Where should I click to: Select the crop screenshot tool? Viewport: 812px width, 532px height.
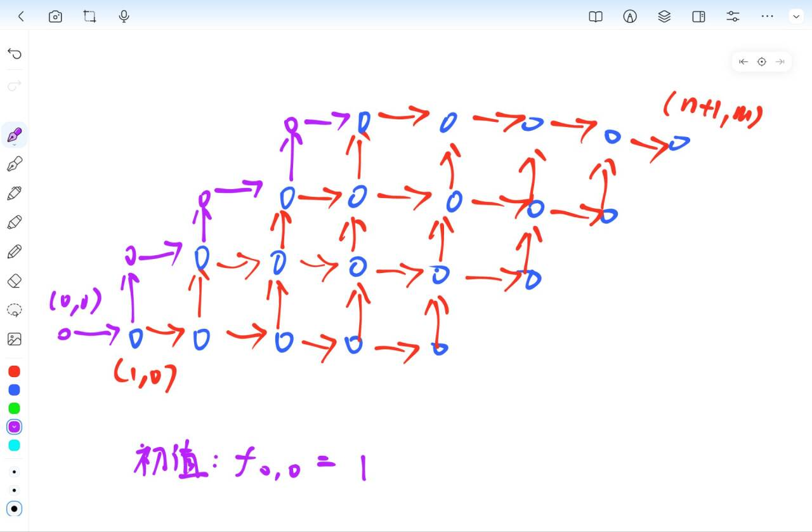point(89,17)
